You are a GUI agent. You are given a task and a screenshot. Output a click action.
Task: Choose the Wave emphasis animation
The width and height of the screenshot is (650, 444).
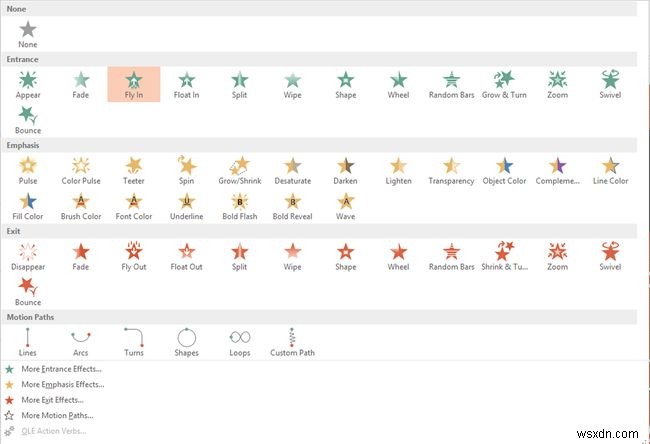(x=346, y=206)
